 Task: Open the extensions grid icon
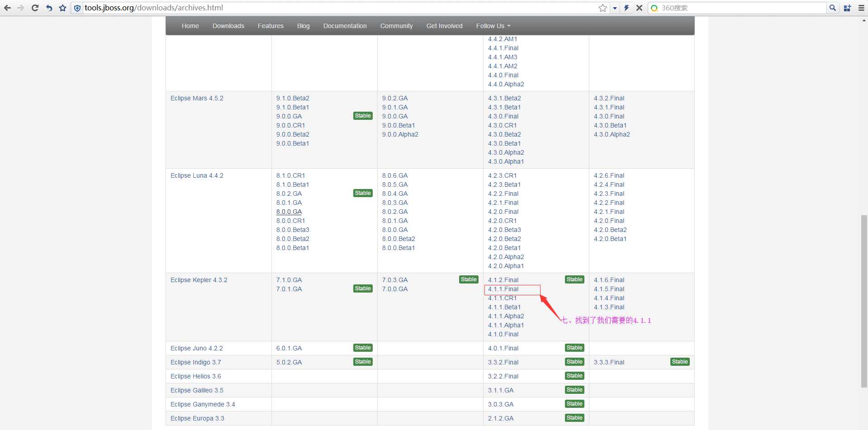tap(847, 8)
